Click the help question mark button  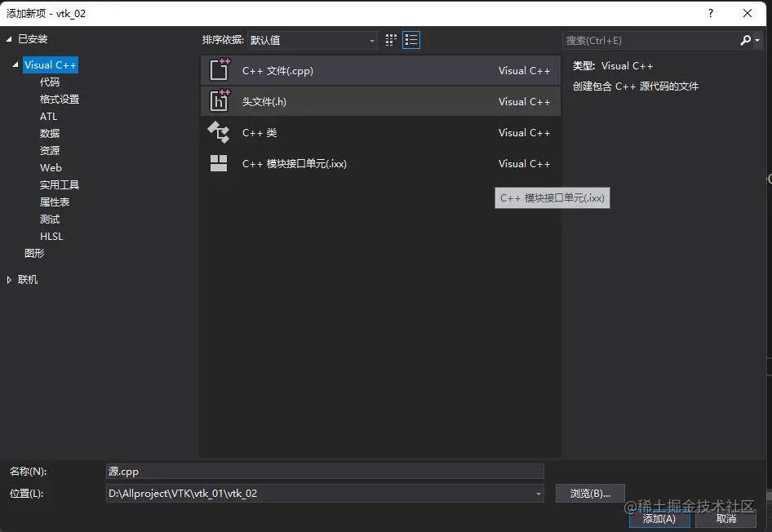point(711,13)
